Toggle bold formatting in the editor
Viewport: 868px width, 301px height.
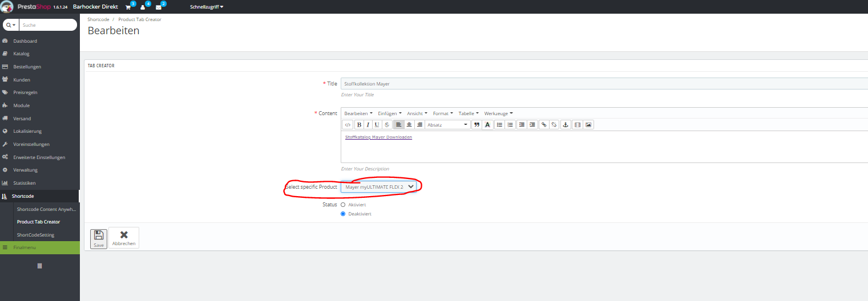pos(359,124)
